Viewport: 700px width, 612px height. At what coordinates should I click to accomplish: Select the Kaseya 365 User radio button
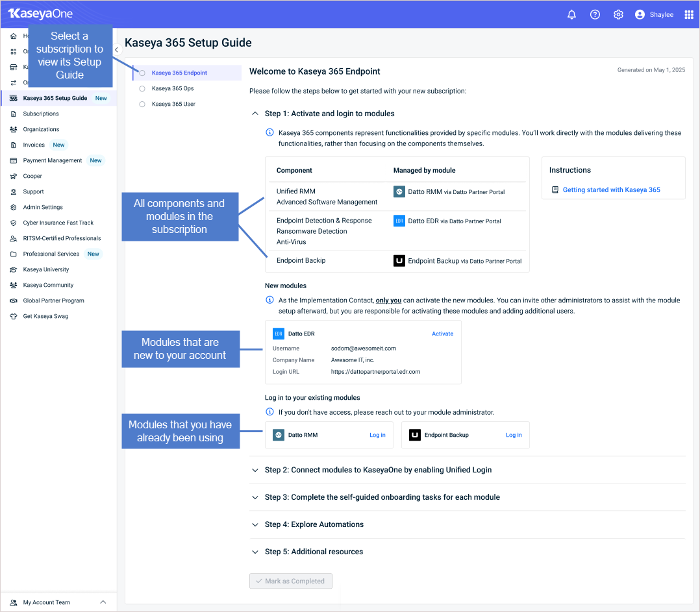[142, 104]
